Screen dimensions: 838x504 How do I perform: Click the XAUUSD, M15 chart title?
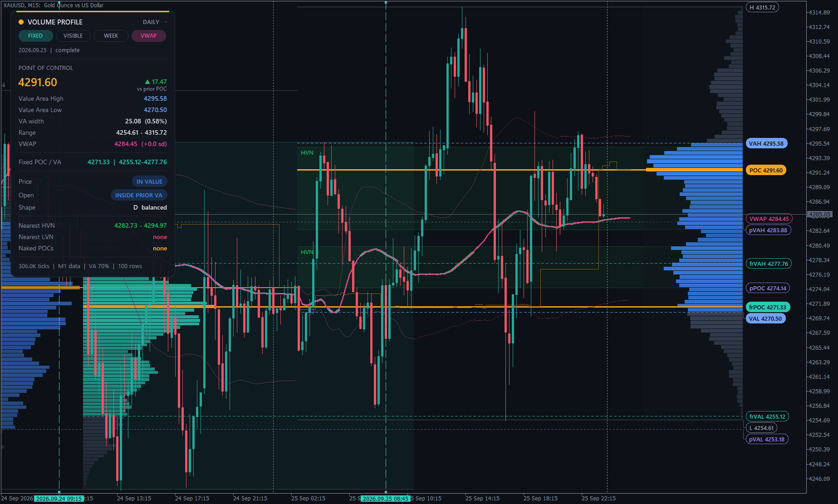click(54, 5)
